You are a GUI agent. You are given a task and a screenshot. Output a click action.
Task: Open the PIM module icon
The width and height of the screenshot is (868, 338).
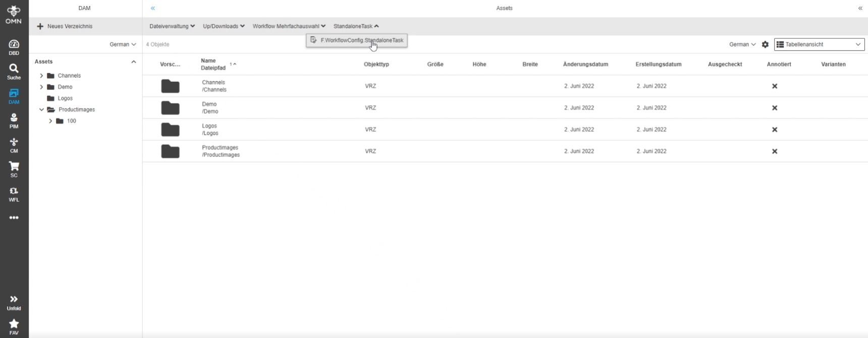(14, 121)
